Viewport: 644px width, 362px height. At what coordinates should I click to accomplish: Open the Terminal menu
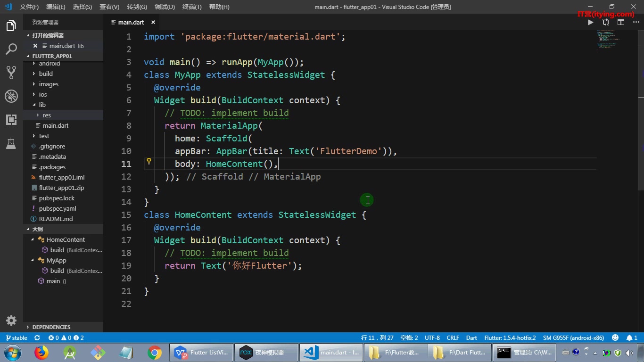click(x=192, y=7)
